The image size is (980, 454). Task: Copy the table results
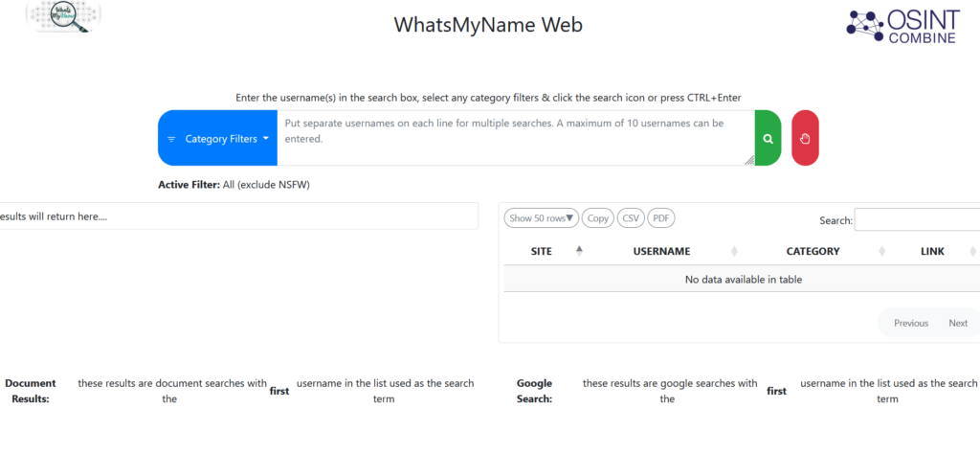coord(598,218)
